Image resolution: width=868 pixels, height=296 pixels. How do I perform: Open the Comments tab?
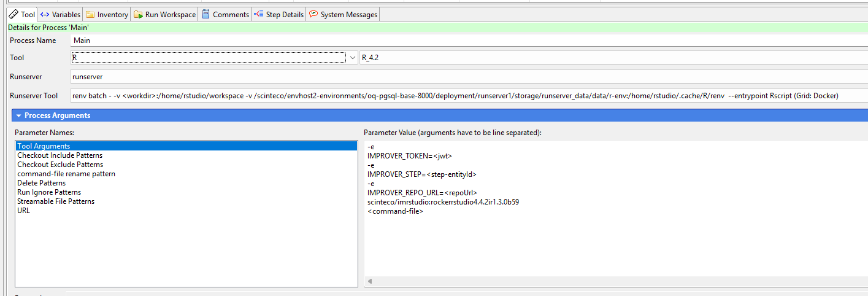[x=231, y=14]
